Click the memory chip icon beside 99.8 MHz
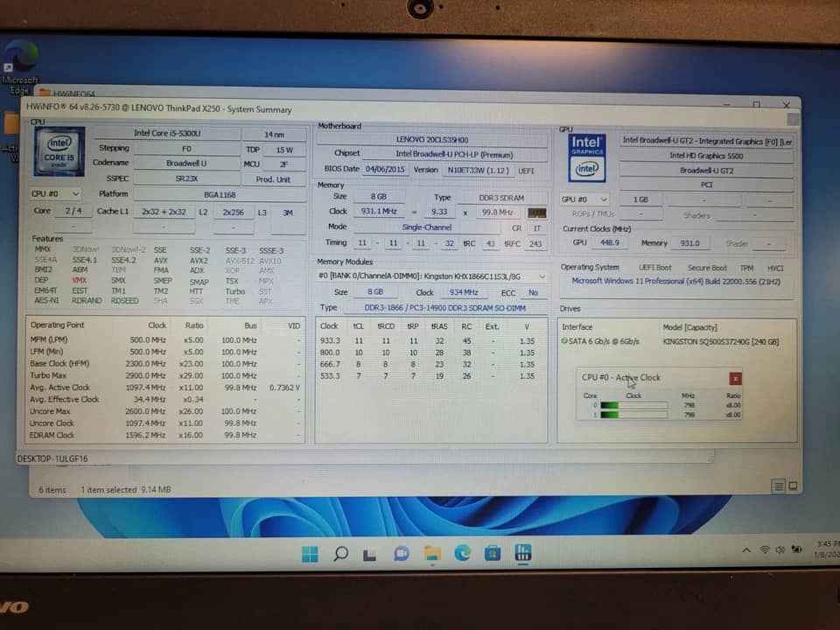840x630 pixels. 536,213
